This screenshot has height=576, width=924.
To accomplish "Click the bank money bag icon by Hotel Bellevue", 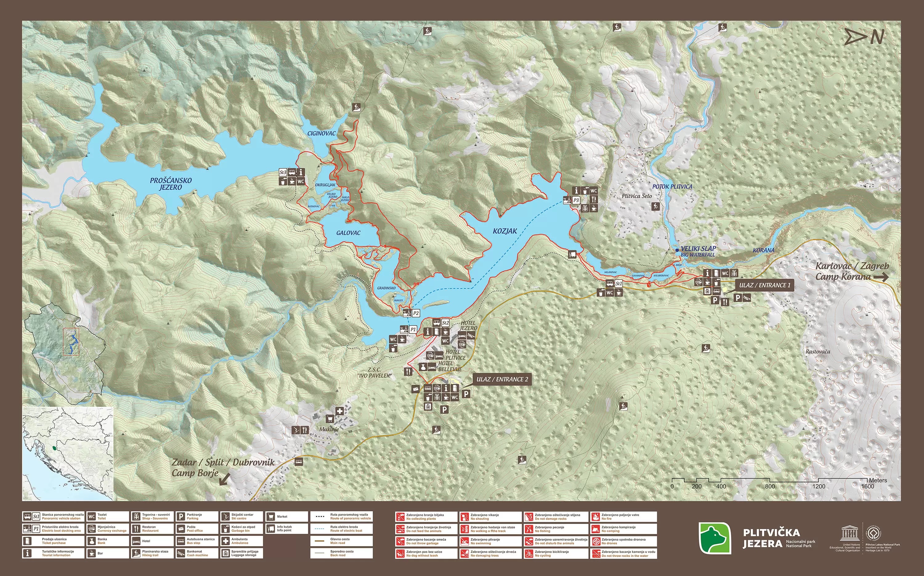I will (422, 367).
